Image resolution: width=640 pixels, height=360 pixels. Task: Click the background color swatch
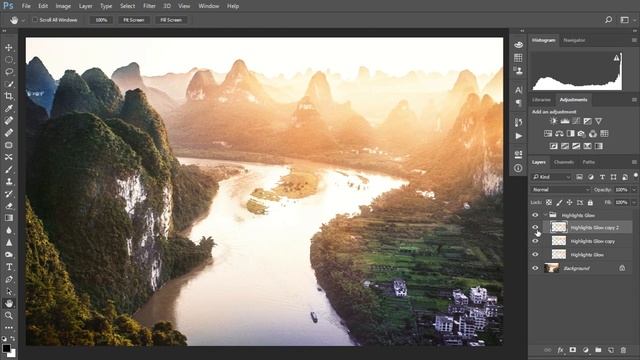(12, 353)
